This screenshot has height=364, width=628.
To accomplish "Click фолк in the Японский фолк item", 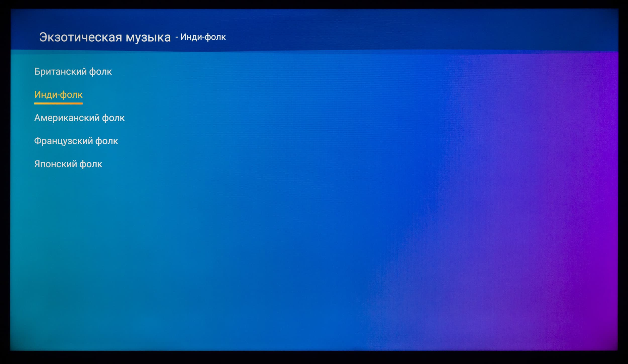I will pos(91,164).
